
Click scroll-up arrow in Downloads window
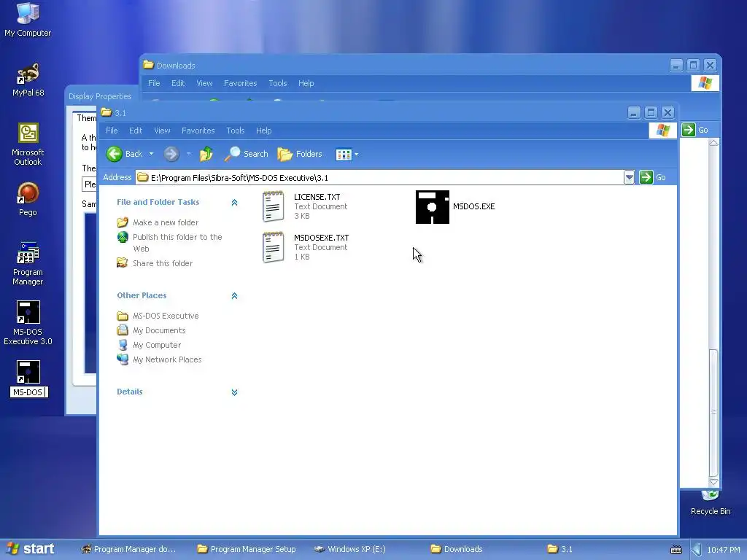point(713,143)
